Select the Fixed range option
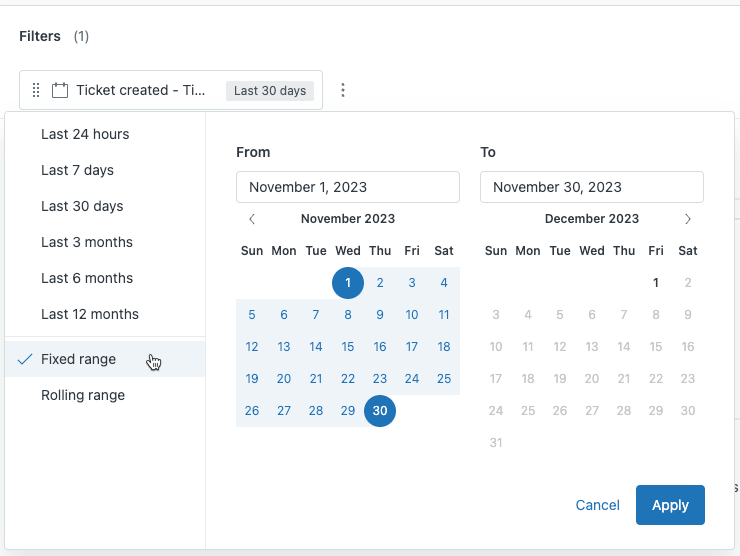This screenshot has width=740, height=556. (x=78, y=359)
